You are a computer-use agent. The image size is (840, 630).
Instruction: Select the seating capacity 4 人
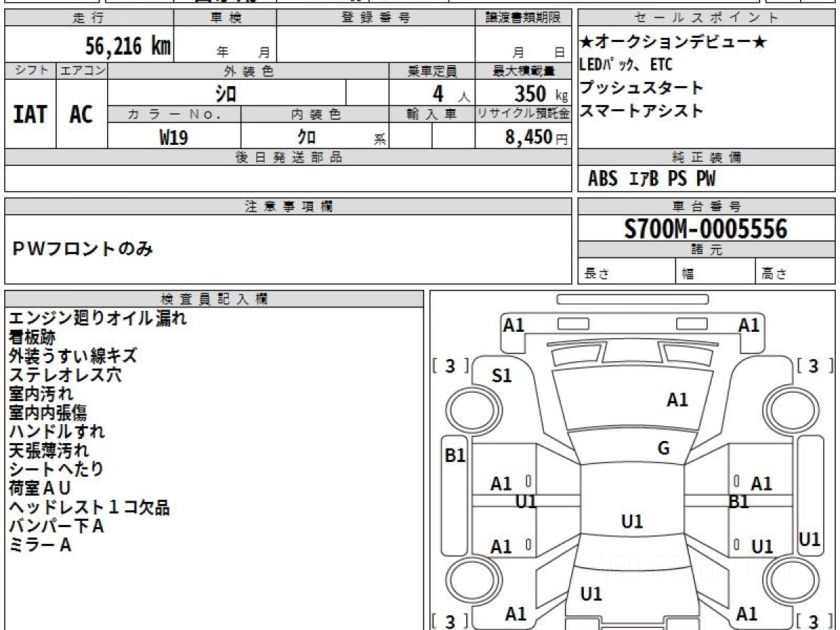point(451,94)
